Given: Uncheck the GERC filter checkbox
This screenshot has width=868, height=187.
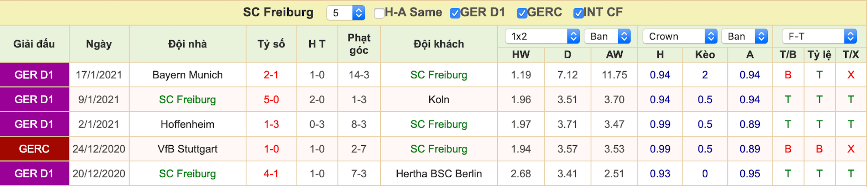Looking at the screenshot, I should (x=522, y=13).
